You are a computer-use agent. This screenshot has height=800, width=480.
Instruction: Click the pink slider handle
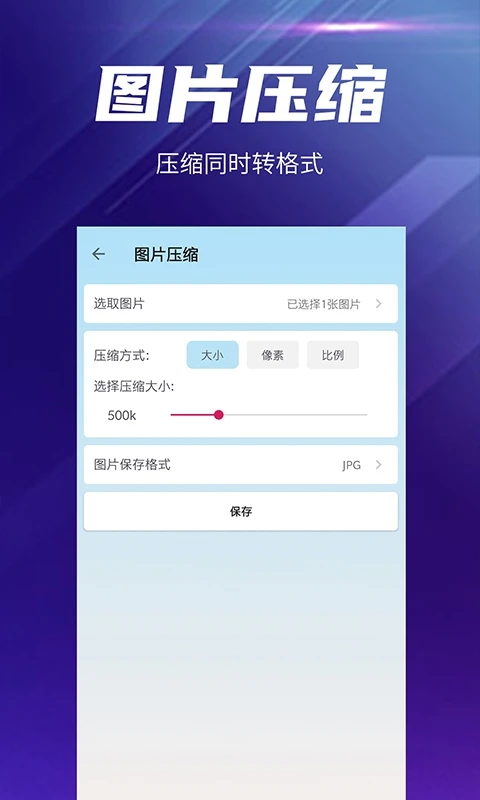point(219,415)
